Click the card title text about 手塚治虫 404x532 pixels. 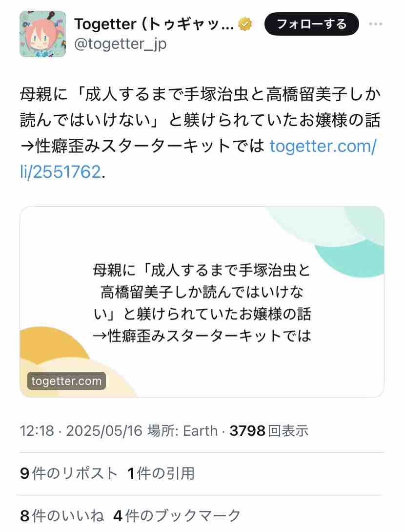(202, 303)
